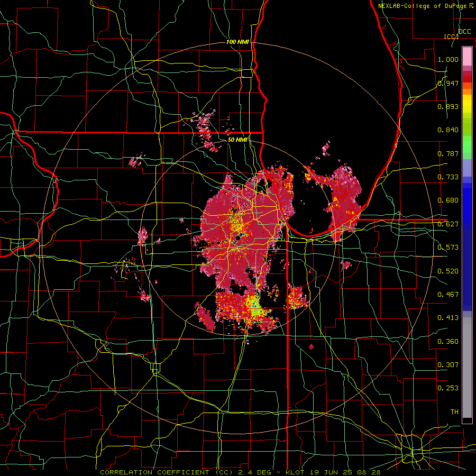
Task: Click the TH threshold label
Action: coord(454,412)
